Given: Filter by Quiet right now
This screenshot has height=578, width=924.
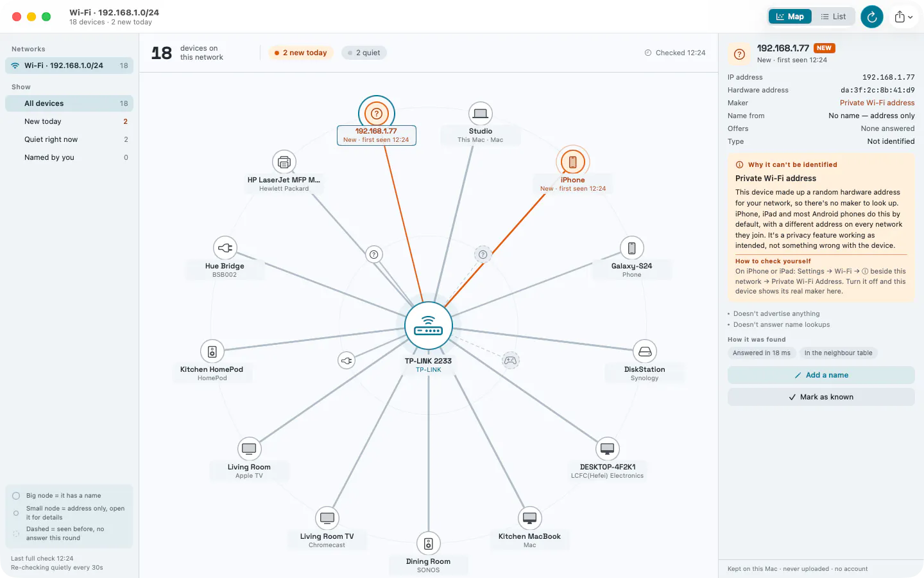Looking at the screenshot, I should (x=69, y=139).
